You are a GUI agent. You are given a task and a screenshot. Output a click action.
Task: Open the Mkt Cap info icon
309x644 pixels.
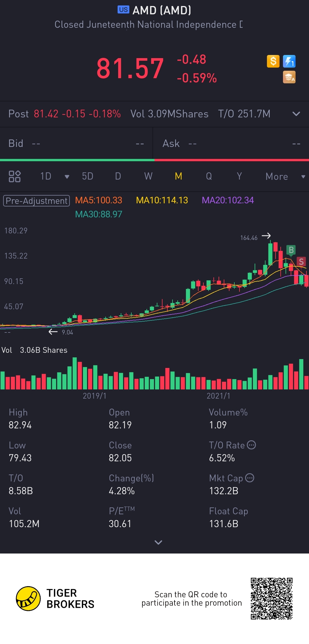tap(250, 478)
